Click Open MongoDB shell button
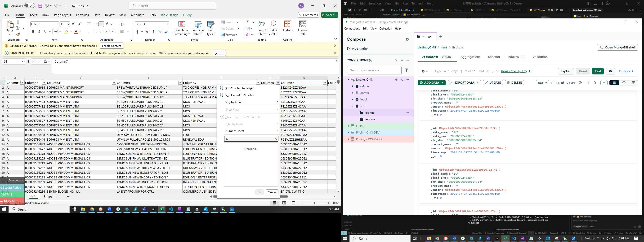 pyautogui.click(x=617, y=48)
